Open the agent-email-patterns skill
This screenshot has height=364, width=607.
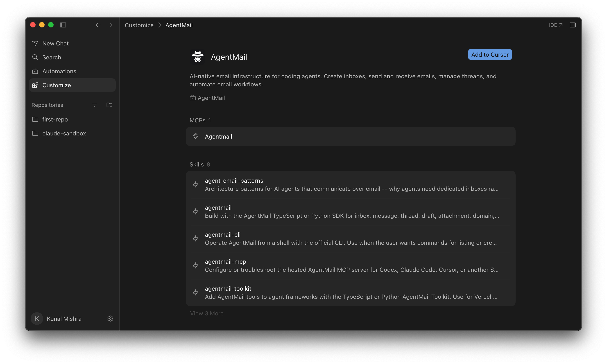coord(351,185)
